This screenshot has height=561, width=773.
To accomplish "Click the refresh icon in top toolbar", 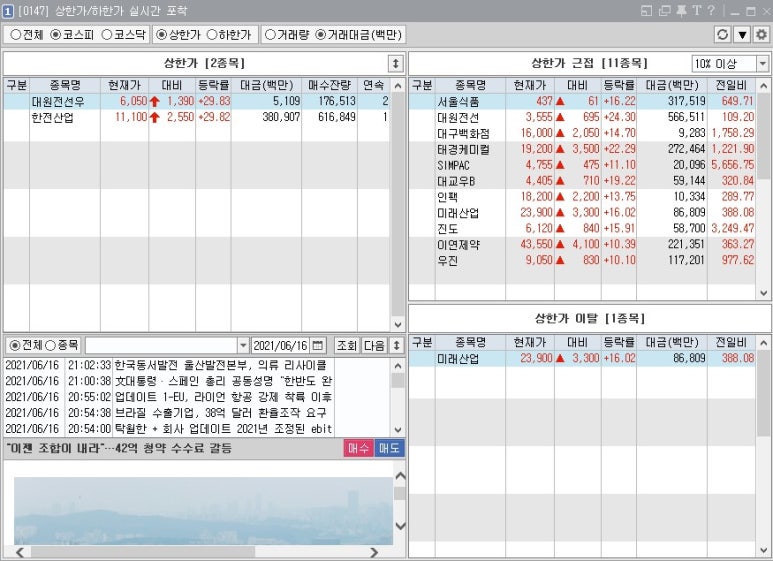I will [723, 35].
